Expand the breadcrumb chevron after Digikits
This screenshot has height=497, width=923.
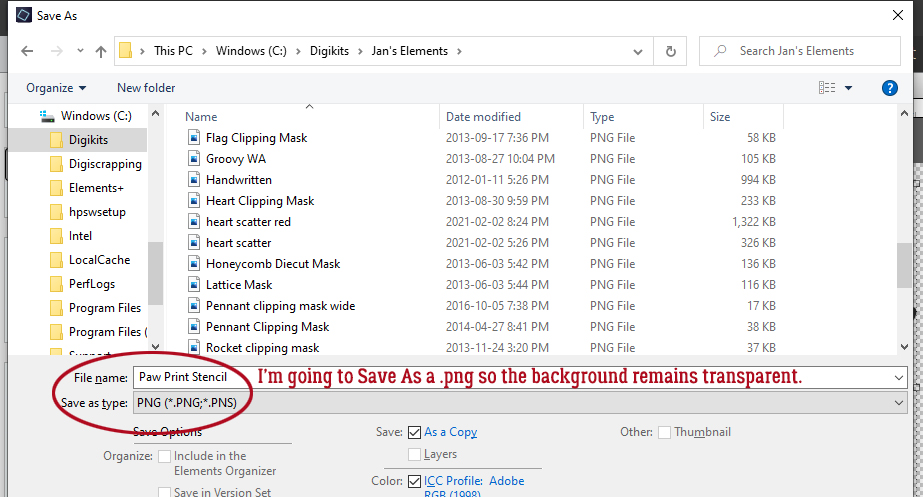[x=360, y=51]
